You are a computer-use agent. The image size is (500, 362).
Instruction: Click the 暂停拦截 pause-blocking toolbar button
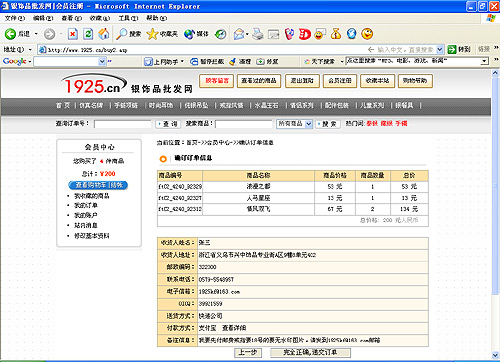tap(207, 62)
